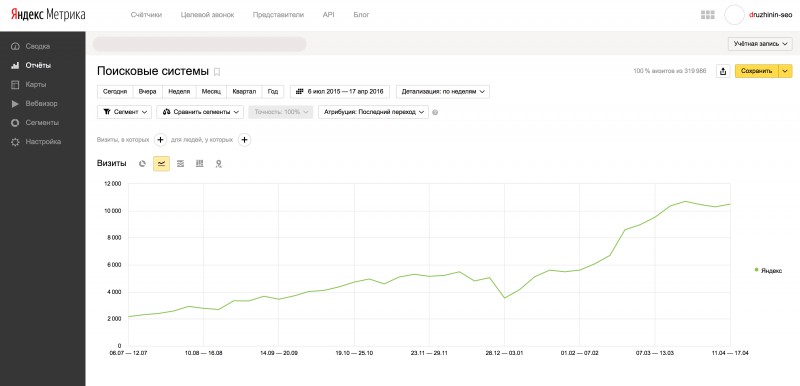Click the attribution help question icon

[x=435, y=112]
